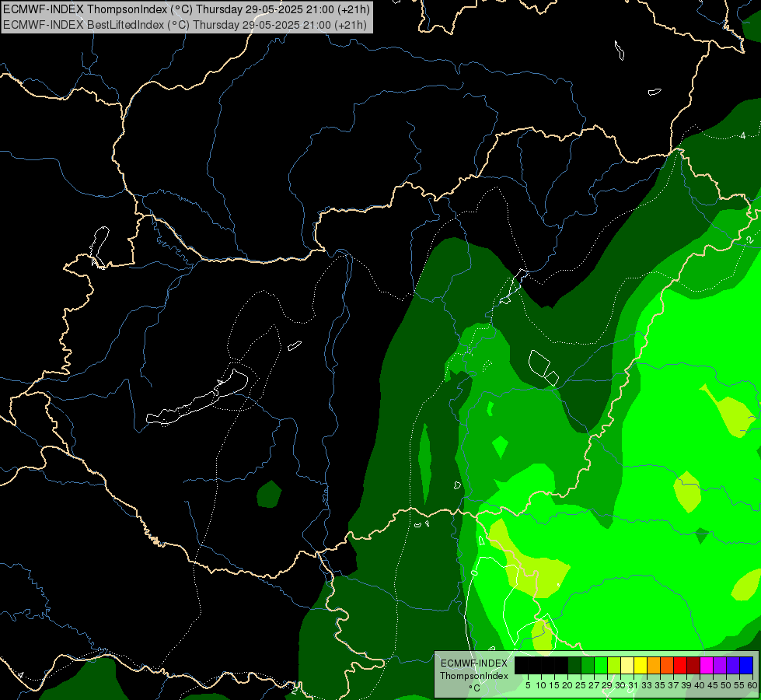The width and height of the screenshot is (761, 700).
Task: Click the '0' lifted index contour label
Action: pyautogui.click(x=473, y=573)
